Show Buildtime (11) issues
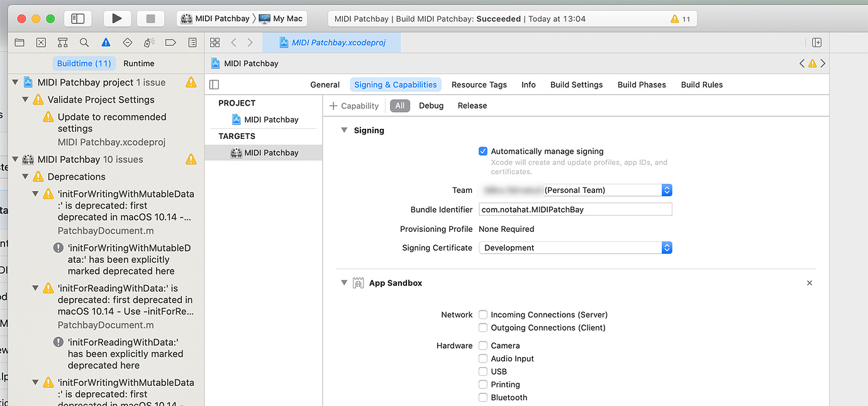Screen dimensions: 868x406 [84, 63]
